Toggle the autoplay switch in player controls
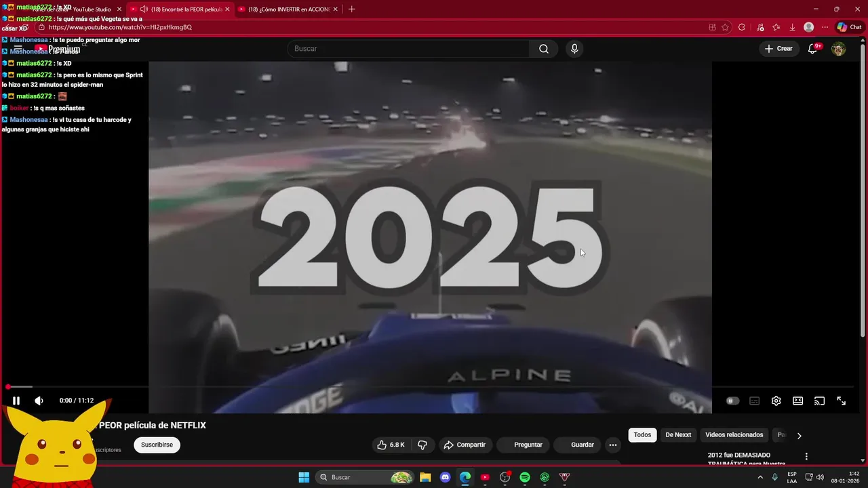This screenshot has height=488, width=868. pyautogui.click(x=732, y=401)
